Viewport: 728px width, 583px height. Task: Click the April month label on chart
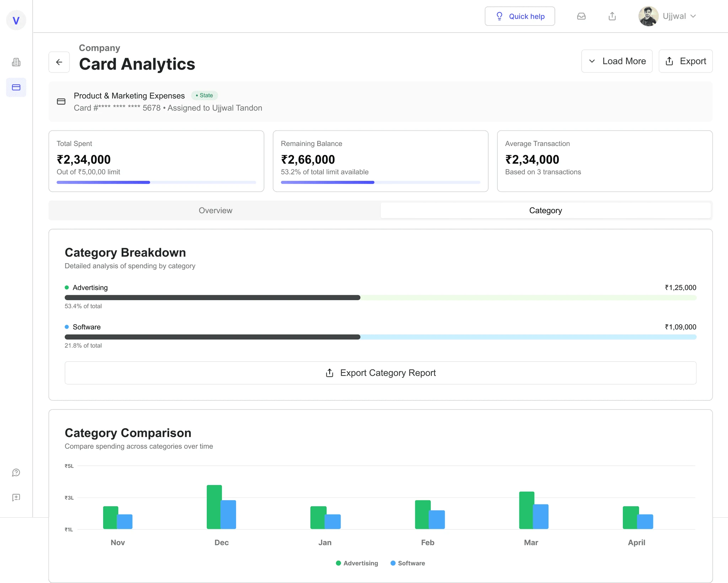(x=636, y=542)
